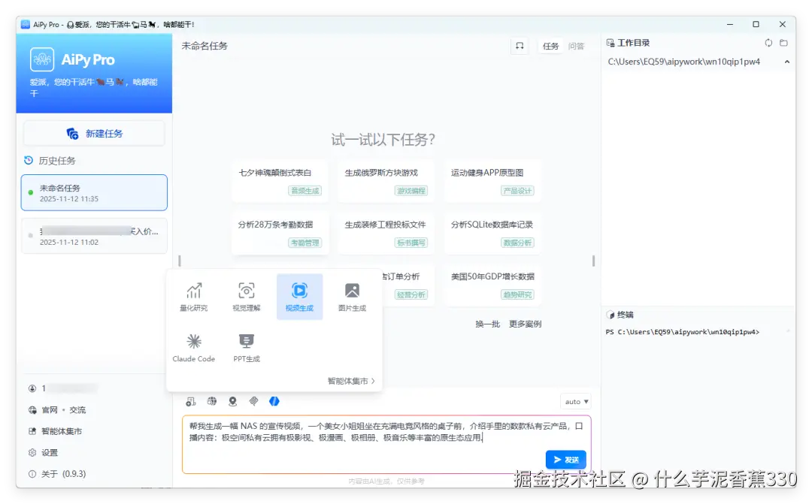Send the prompt with 发送 button
Screen dimensions: 812x504
(566, 460)
